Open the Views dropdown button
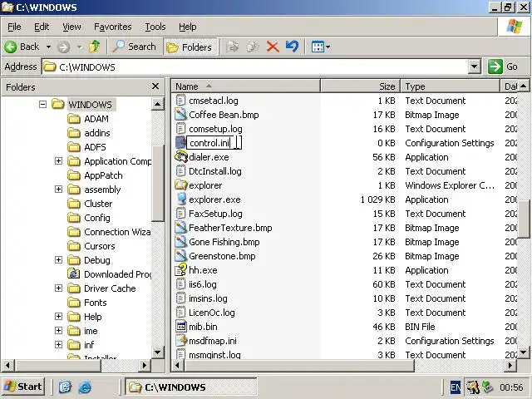This screenshot has height=399, width=532. click(x=321, y=47)
